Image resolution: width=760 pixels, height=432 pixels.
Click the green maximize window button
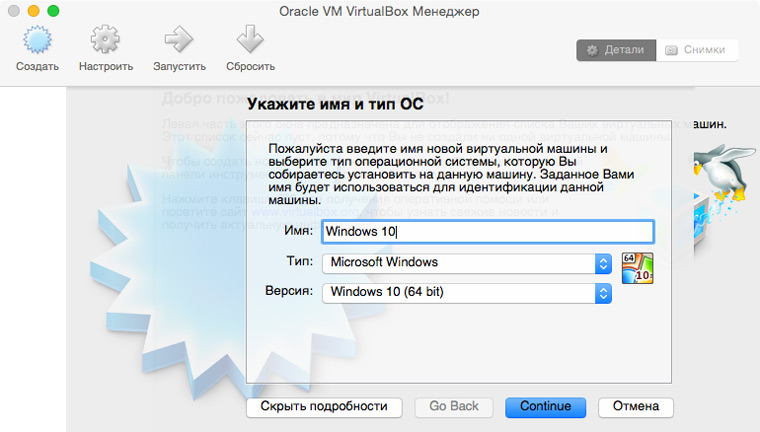[x=53, y=11]
